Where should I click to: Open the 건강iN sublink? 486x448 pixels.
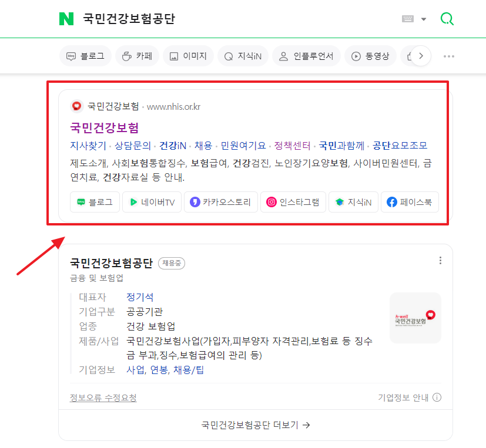(x=173, y=146)
